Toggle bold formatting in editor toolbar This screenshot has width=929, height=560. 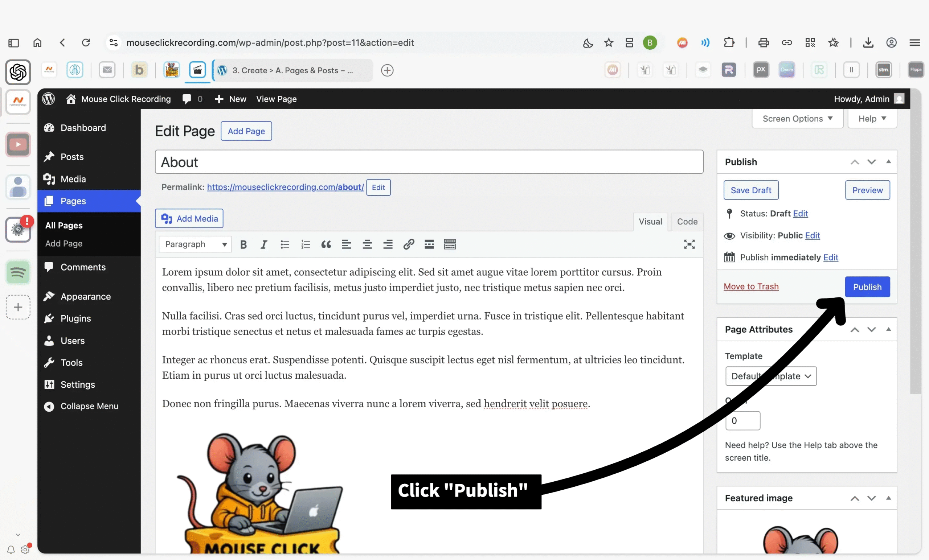(243, 244)
